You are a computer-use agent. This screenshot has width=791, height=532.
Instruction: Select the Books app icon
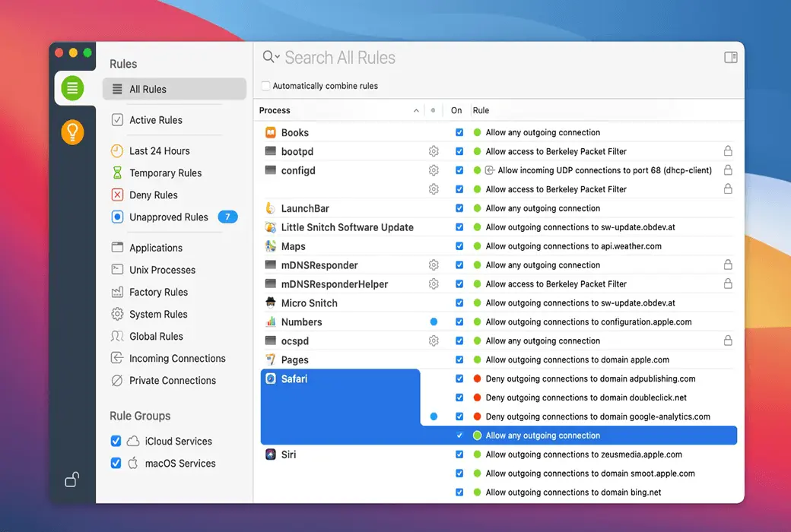tap(271, 133)
